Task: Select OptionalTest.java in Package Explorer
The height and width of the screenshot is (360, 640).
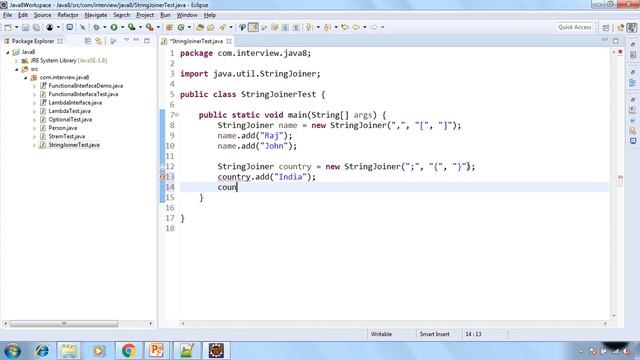Action: [x=70, y=120]
